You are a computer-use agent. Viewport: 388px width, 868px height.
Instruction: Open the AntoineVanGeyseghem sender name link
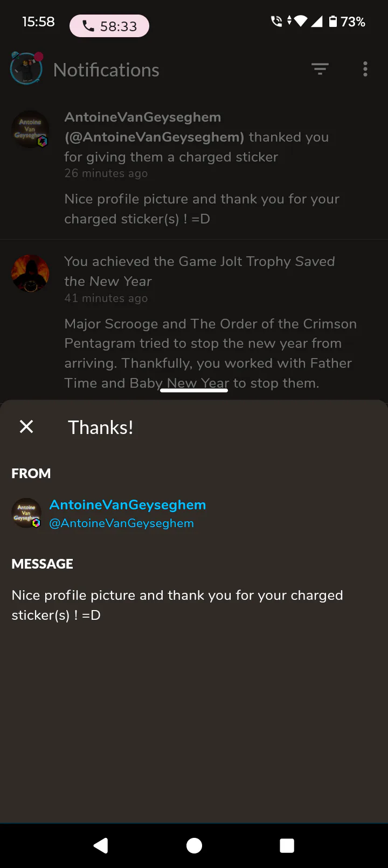point(128,505)
